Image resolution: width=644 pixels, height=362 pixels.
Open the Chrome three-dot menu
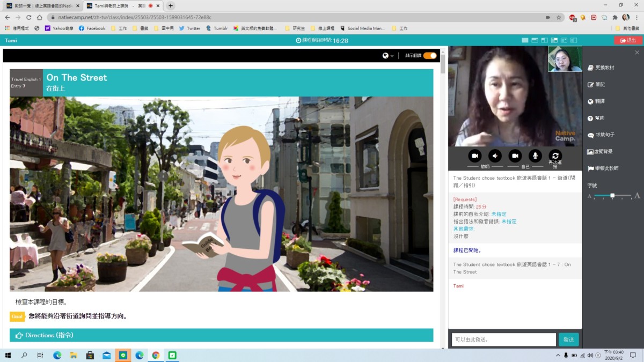636,17
